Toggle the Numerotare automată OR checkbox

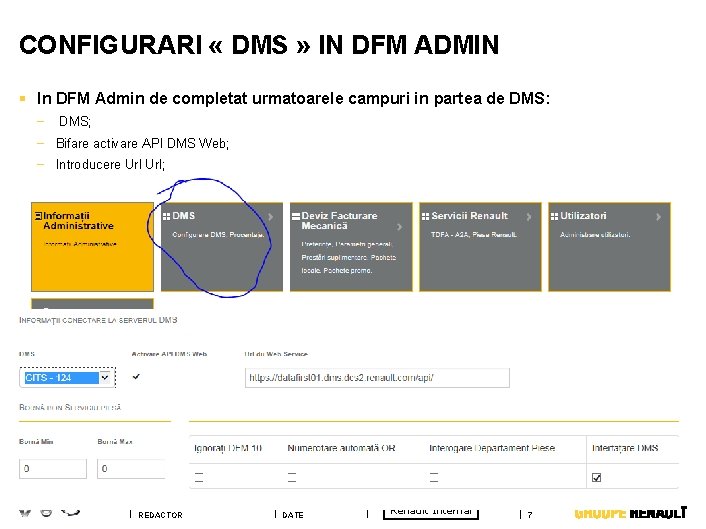point(292,478)
